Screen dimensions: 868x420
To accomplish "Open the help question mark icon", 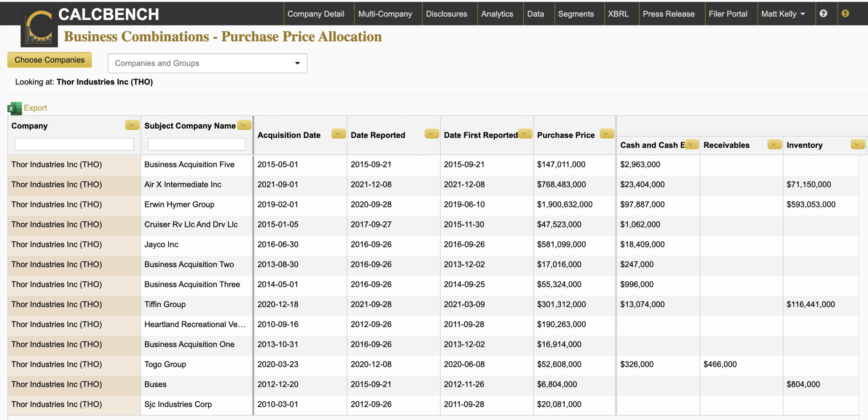I will tap(823, 14).
